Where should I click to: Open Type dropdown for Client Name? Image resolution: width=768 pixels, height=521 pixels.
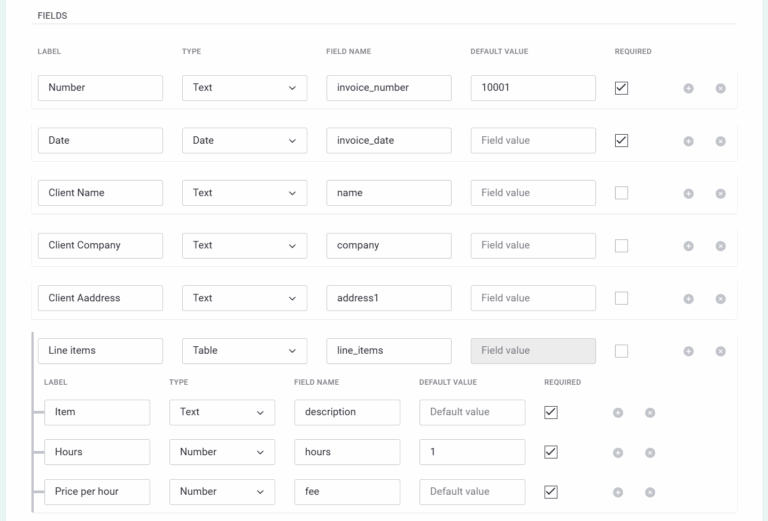(x=244, y=193)
